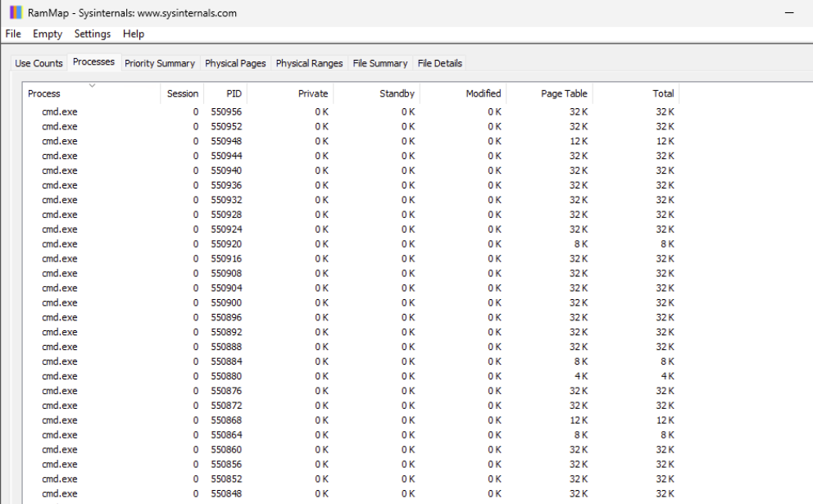Open the File menu
The height and width of the screenshot is (504, 813).
tap(13, 34)
